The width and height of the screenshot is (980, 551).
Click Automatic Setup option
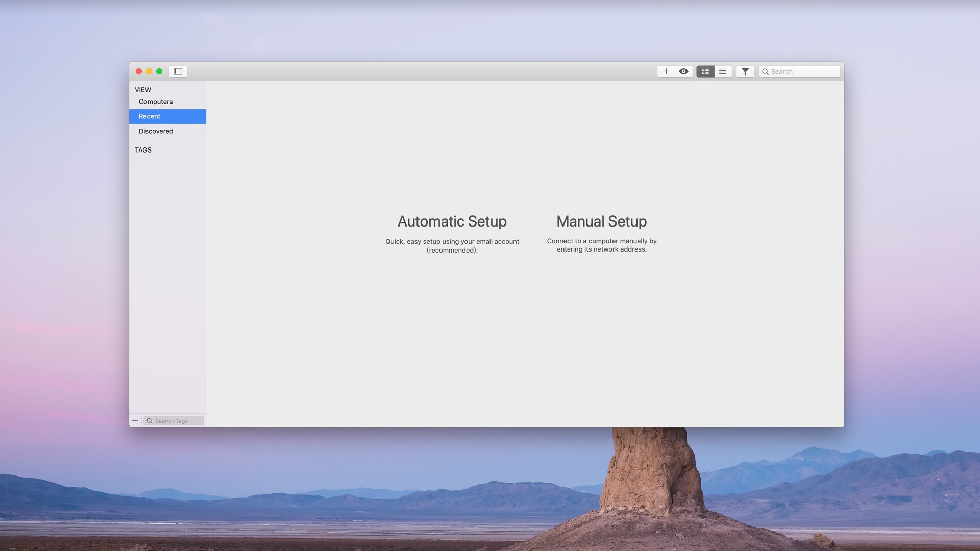click(x=452, y=222)
